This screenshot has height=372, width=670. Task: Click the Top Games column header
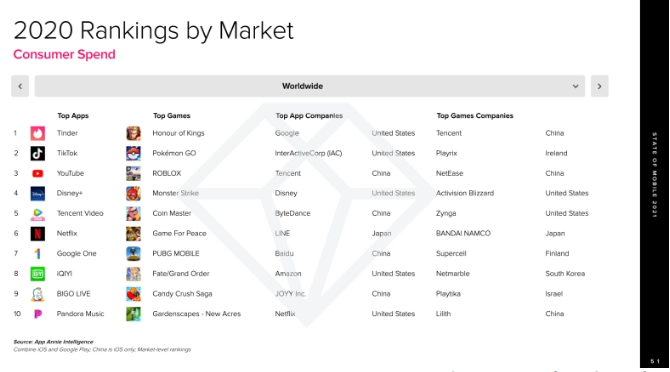point(172,116)
